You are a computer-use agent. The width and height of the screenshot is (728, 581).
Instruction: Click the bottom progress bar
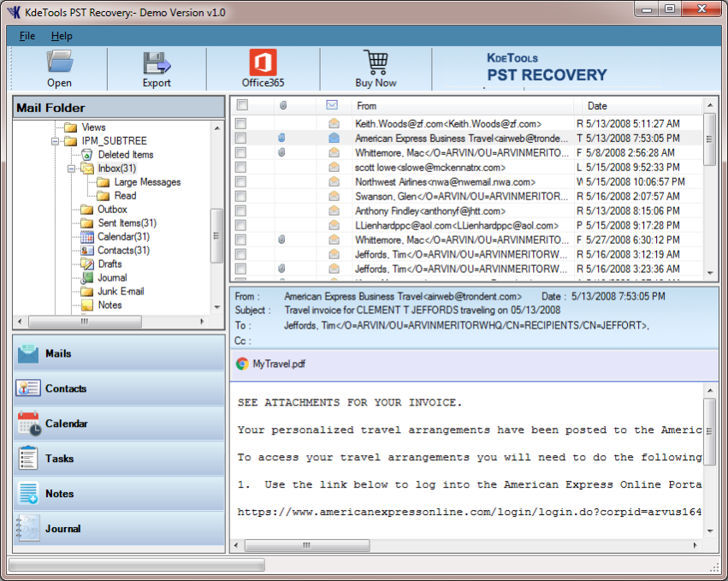(137, 565)
